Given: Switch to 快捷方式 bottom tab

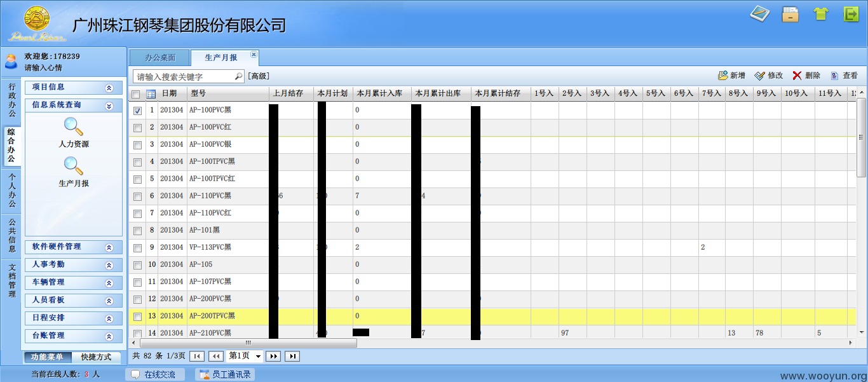Looking at the screenshot, I should (96, 357).
